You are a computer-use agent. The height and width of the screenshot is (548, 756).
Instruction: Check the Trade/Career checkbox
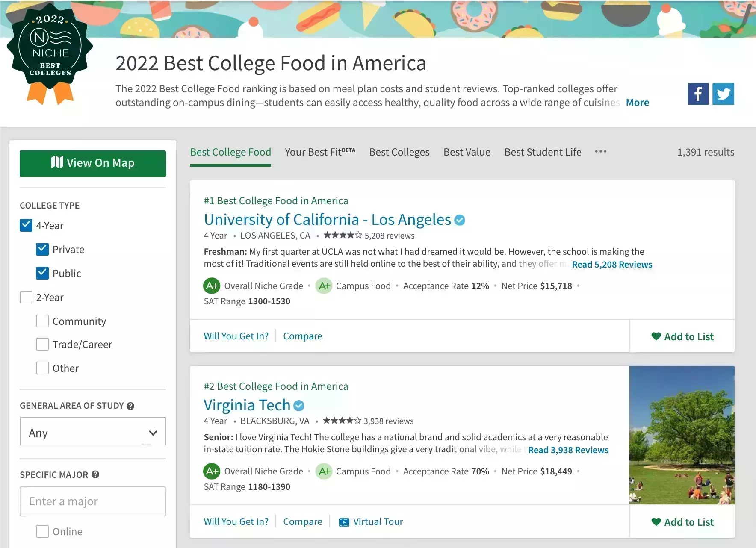(42, 344)
